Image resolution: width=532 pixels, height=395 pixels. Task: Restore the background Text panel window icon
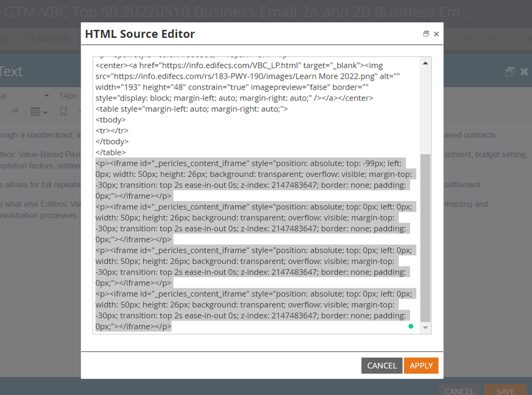pyautogui.click(x=510, y=71)
